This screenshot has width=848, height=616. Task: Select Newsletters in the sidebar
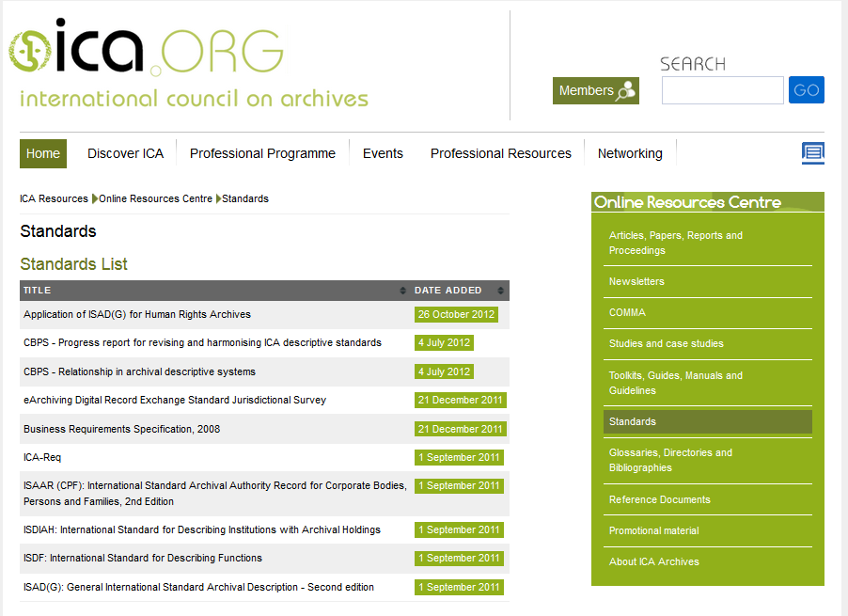(x=636, y=281)
